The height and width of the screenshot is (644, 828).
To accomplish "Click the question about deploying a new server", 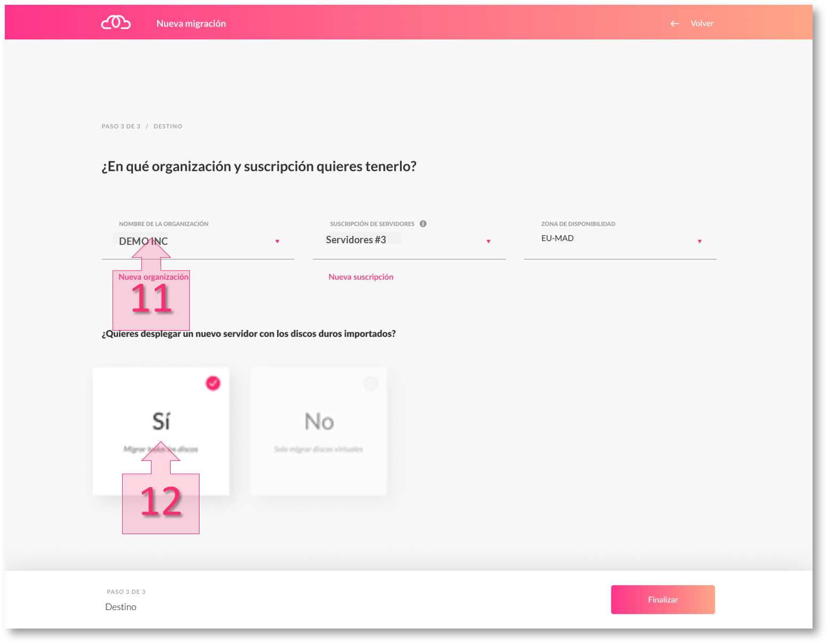I will (249, 333).
